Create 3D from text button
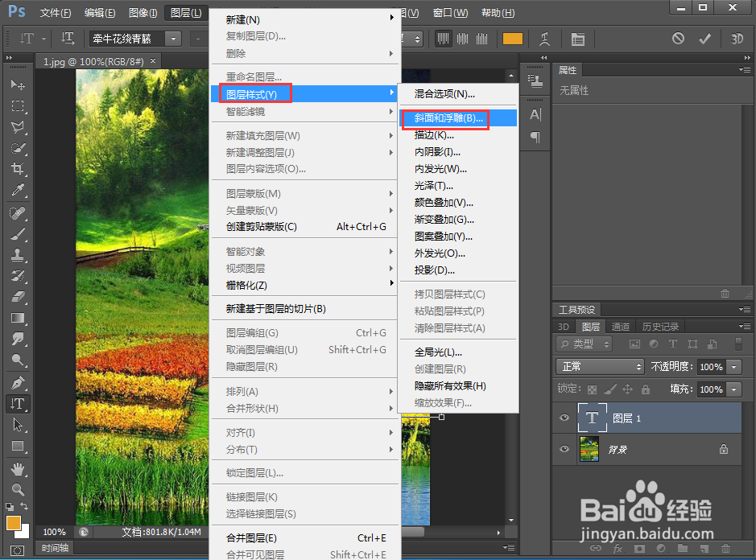Screen dimensions: 756x560 pyautogui.click(x=737, y=39)
